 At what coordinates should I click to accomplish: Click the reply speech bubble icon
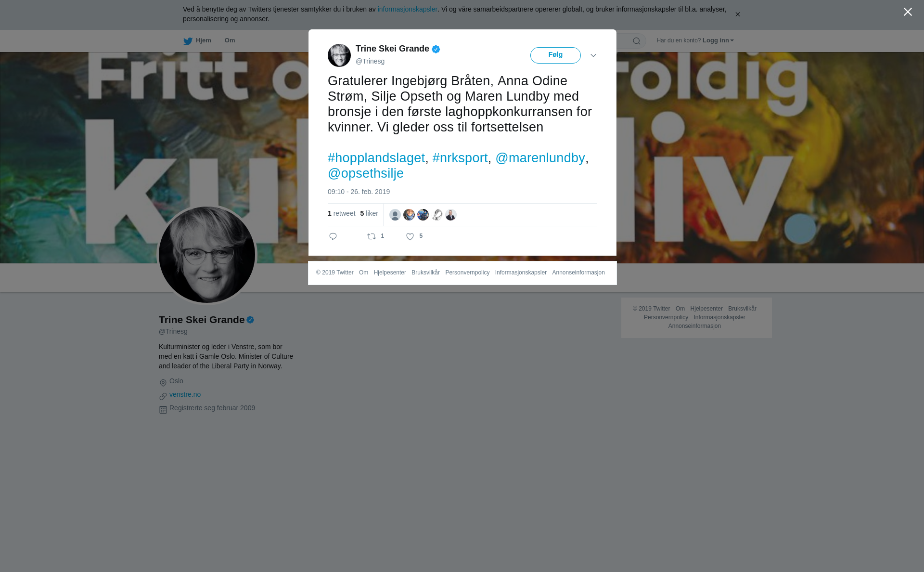[x=333, y=236]
